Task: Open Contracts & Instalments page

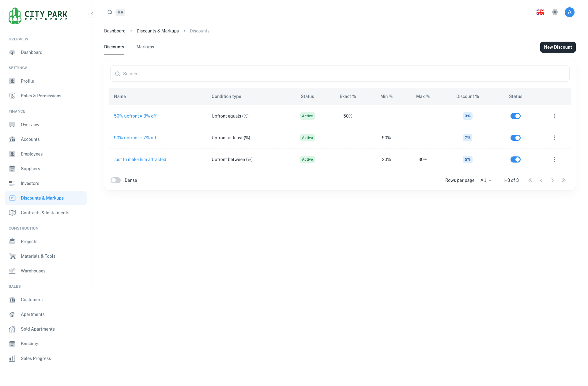Action: 45,213
